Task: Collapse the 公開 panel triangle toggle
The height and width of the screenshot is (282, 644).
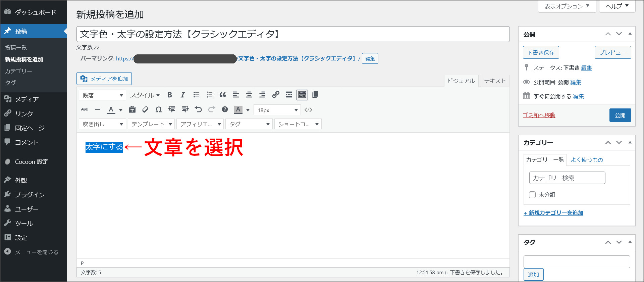Action: pyautogui.click(x=630, y=34)
